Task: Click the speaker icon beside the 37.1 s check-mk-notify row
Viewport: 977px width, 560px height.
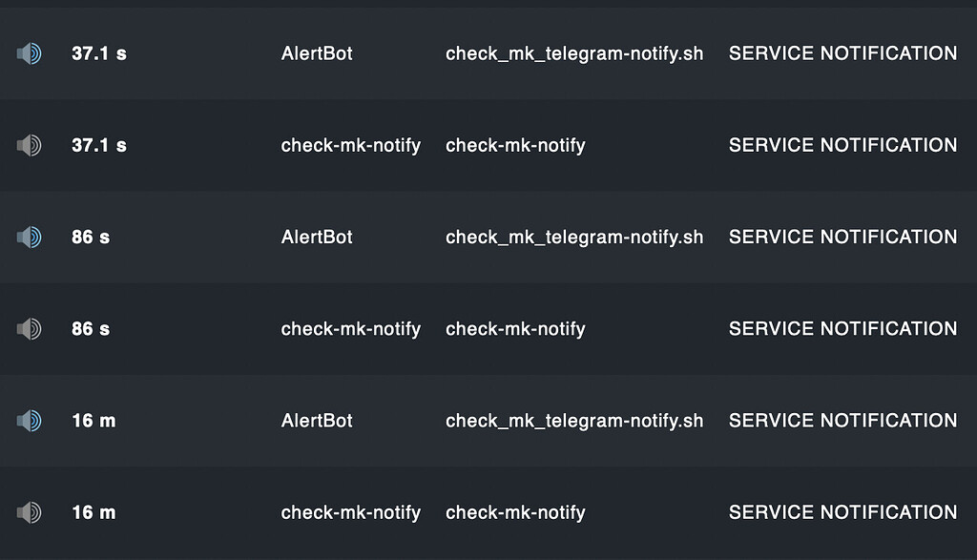Action: (x=30, y=146)
